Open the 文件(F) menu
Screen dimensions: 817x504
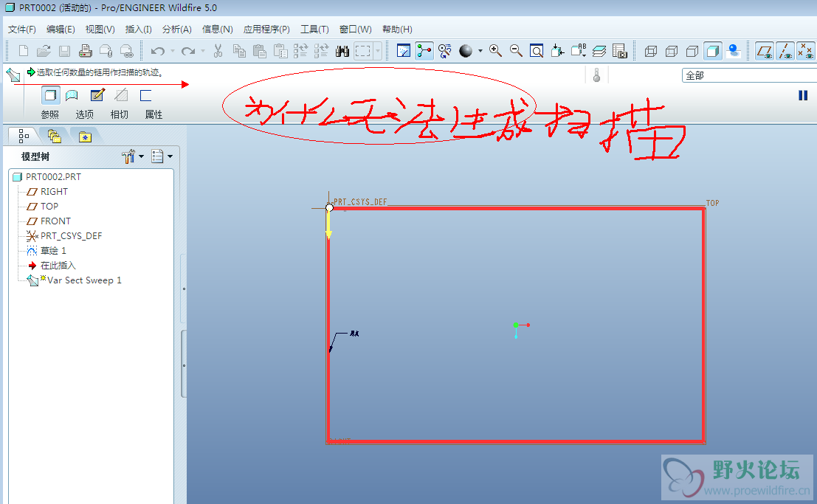coord(22,30)
